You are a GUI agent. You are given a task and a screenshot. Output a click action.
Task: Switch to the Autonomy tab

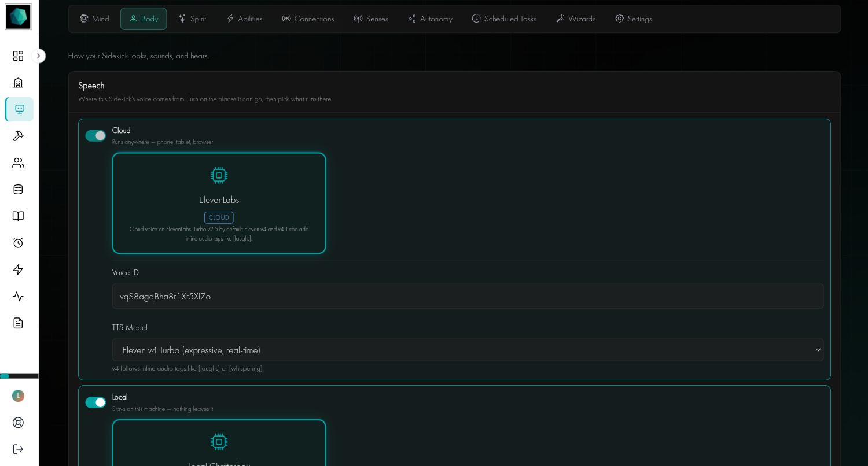click(x=430, y=19)
